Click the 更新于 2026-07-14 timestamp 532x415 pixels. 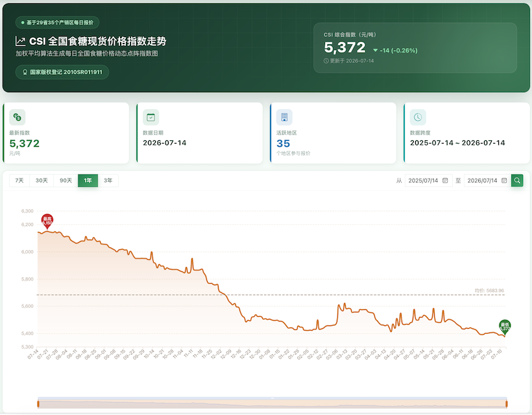[x=352, y=61]
